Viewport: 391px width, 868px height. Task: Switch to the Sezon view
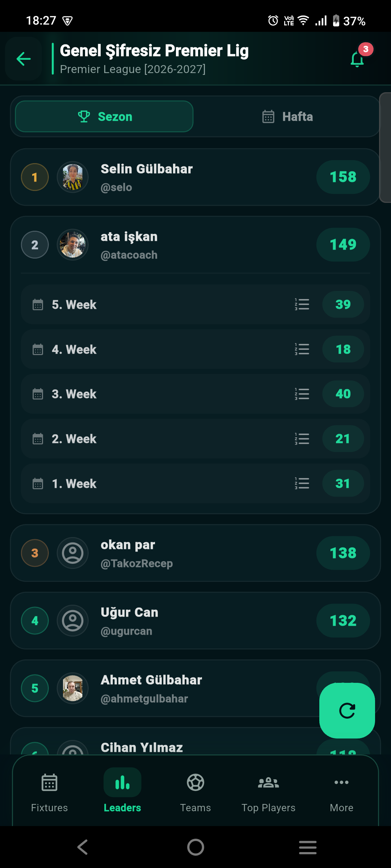[104, 116]
